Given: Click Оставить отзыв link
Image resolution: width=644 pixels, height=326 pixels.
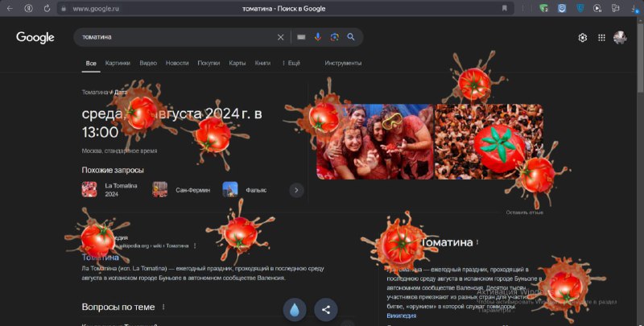Looking at the screenshot, I should click(x=525, y=213).
